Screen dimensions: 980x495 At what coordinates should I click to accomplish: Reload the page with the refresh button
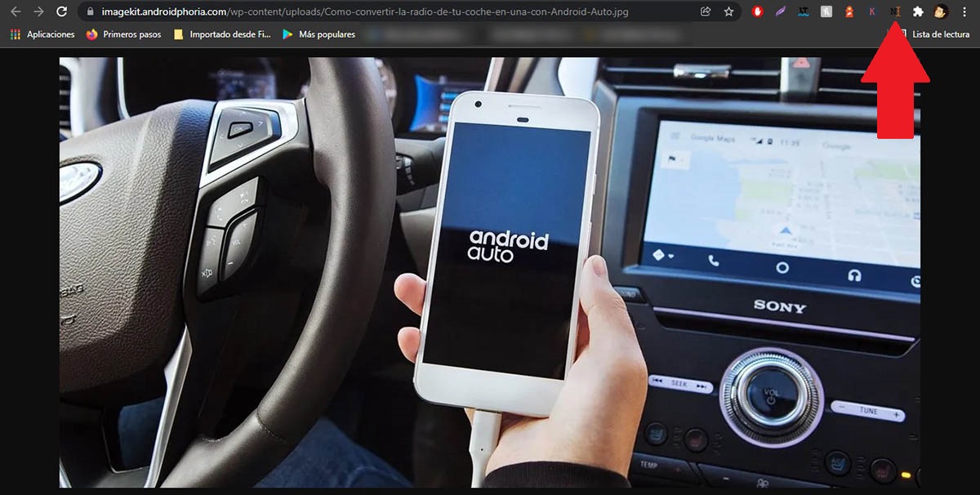[61, 11]
